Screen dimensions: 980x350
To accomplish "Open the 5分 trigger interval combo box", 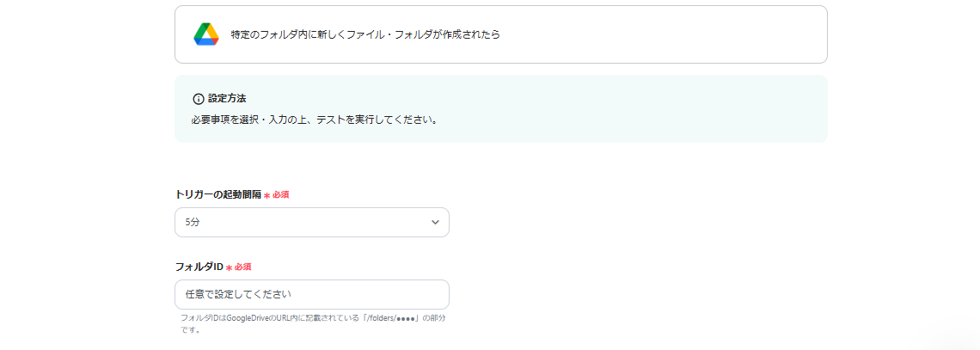I will pyautogui.click(x=311, y=223).
